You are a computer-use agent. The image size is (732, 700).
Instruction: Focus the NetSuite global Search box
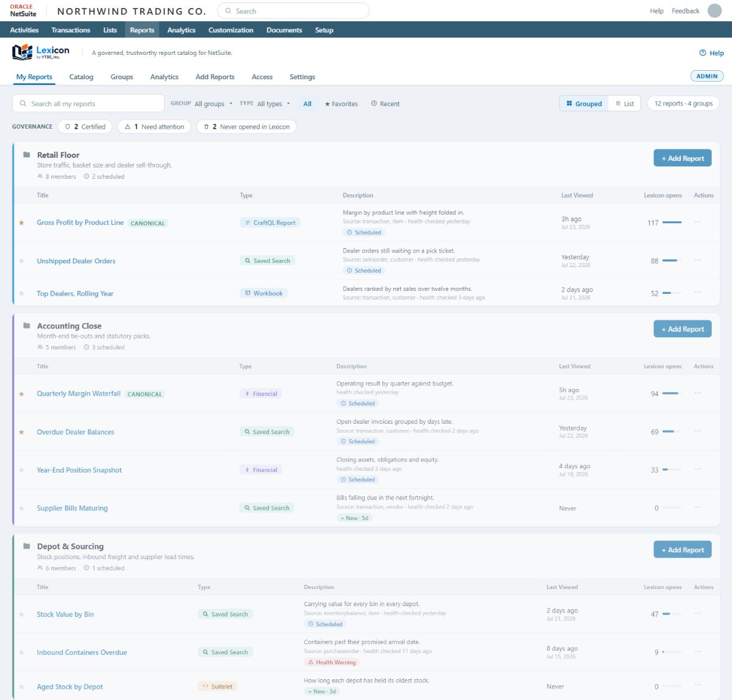click(x=293, y=11)
